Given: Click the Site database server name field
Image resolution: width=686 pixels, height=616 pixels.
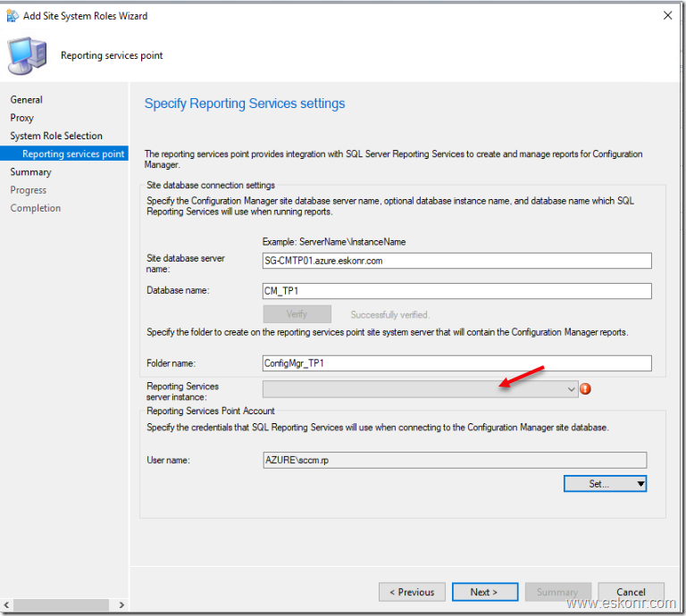Looking at the screenshot, I should 456,261.
